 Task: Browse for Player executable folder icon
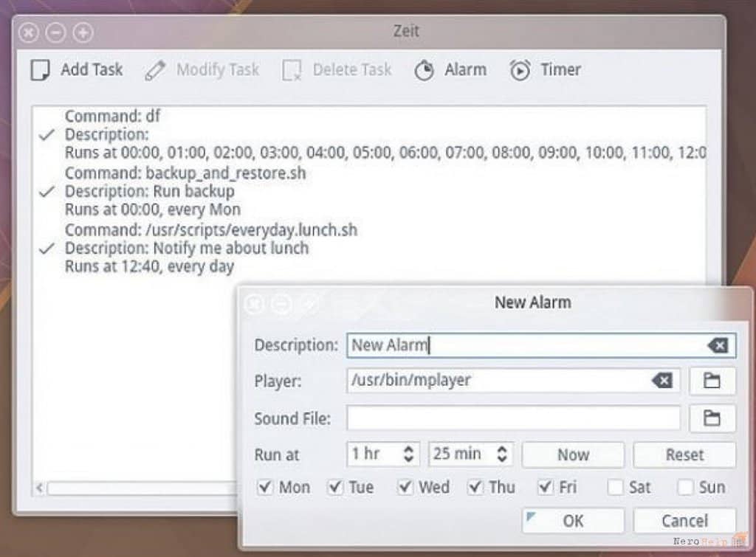pos(712,381)
